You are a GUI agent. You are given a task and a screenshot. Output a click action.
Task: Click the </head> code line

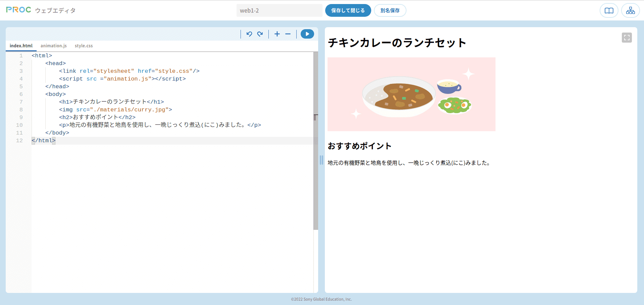coord(57,87)
